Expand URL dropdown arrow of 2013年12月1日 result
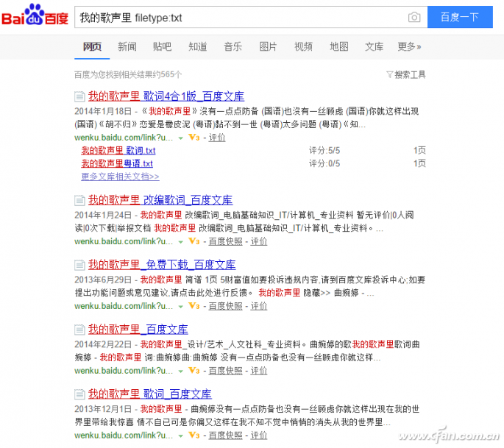The image size is (504, 448). click(x=181, y=436)
